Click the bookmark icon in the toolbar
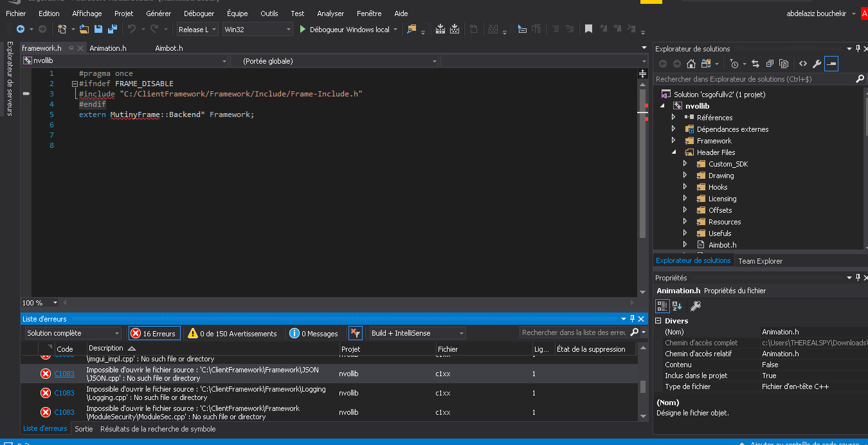The image size is (868, 445). pos(588,29)
